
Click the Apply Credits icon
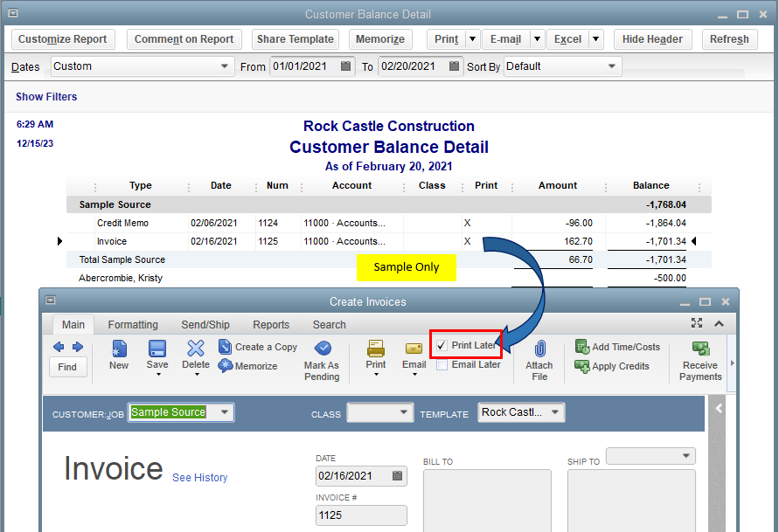(x=582, y=366)
